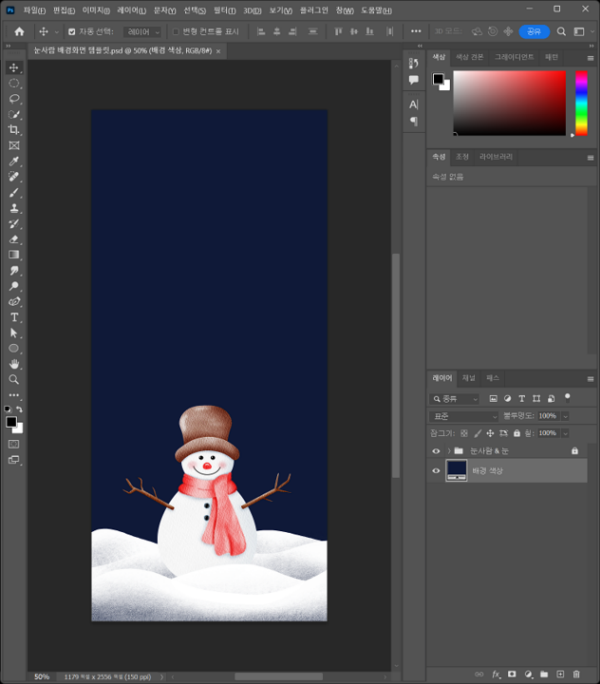Swap foreground and background colors

pyautogui.click(x=19, y=409)
